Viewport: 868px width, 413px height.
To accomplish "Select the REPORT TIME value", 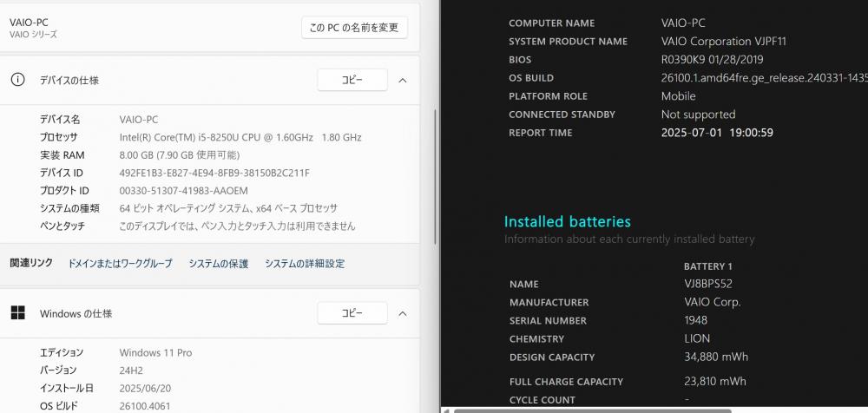I will point(717,132).
